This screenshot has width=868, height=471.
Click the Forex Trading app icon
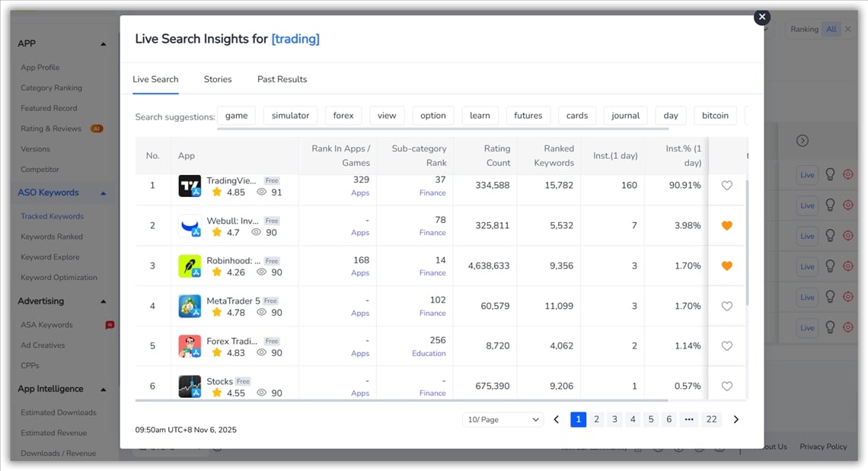pyautogui.click(x=190, y=346)
